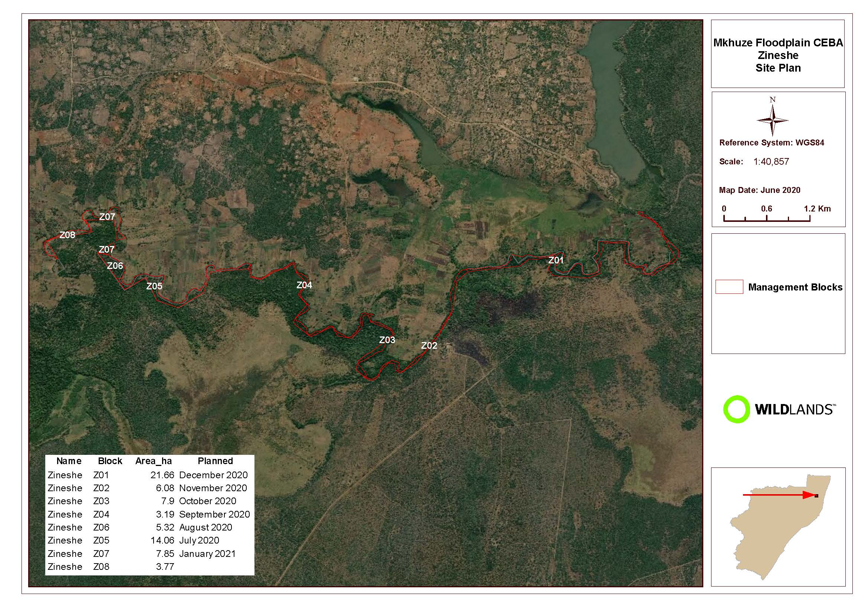Viewport: 868px width, 614px height.
Task: Click the Z04 block label on map
Action: click(304, 285)
